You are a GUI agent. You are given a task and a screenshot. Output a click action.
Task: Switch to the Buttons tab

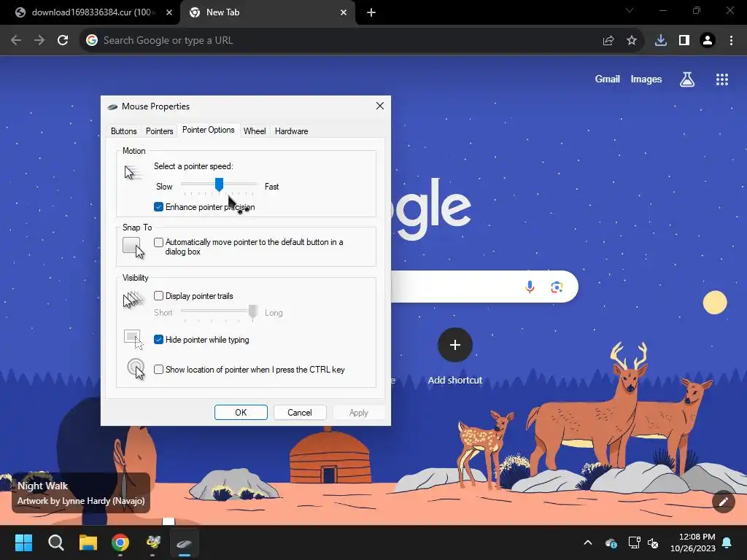(x=123, y=131)
